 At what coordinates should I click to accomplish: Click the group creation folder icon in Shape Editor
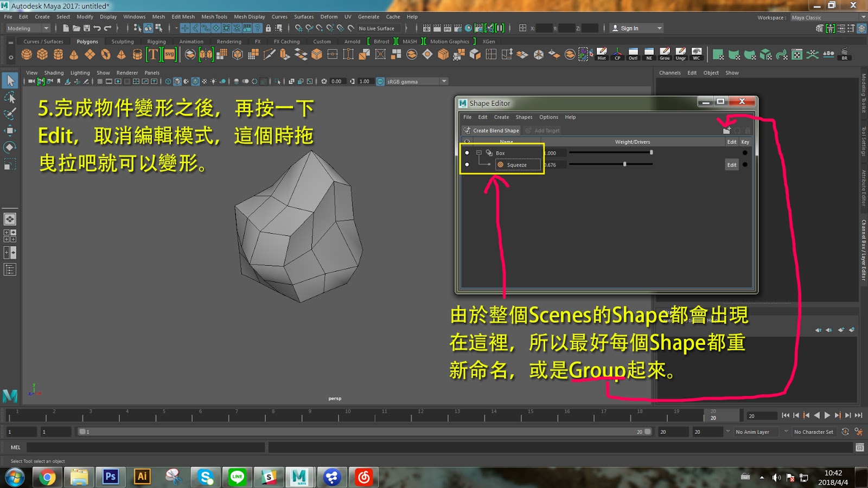(726, 132)
